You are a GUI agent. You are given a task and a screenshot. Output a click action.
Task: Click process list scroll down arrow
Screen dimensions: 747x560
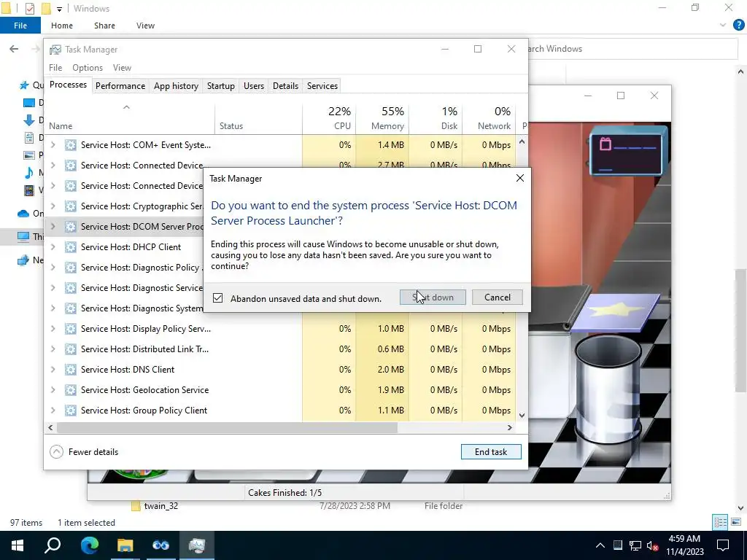522,415
